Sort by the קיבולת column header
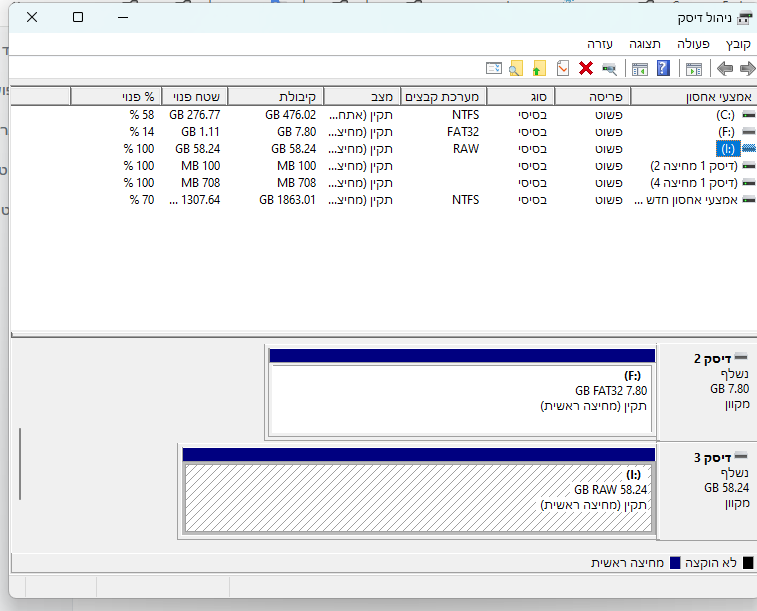757x611 pixels. (x=276, y=97)
